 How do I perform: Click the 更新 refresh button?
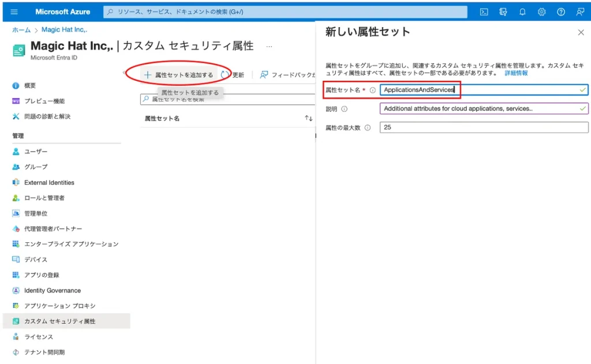tap(233, 75)
